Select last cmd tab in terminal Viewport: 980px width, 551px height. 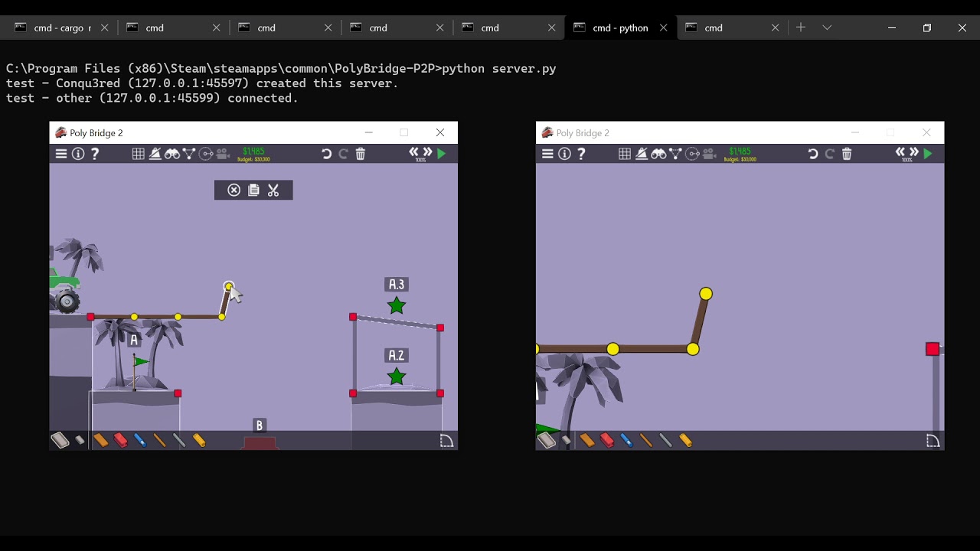pyautogui.click(x=733, y=28)
